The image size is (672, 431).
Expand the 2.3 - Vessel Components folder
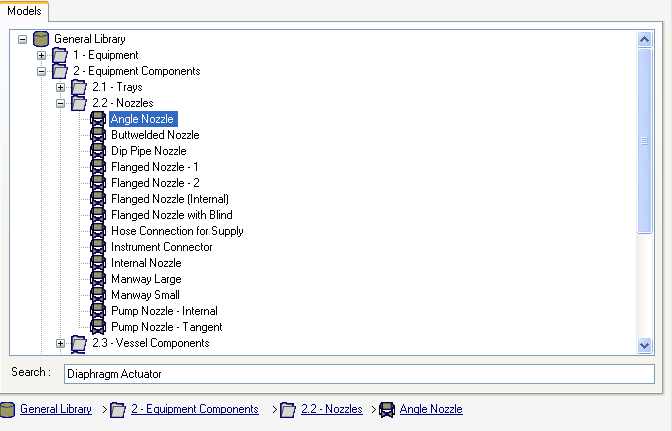tap(61, 343)
